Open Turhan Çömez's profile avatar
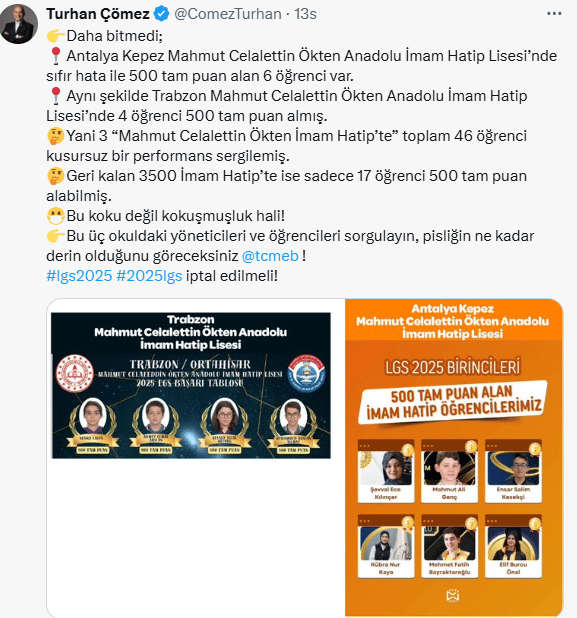This screenshot has height=618, width=577. click(19, 24)
